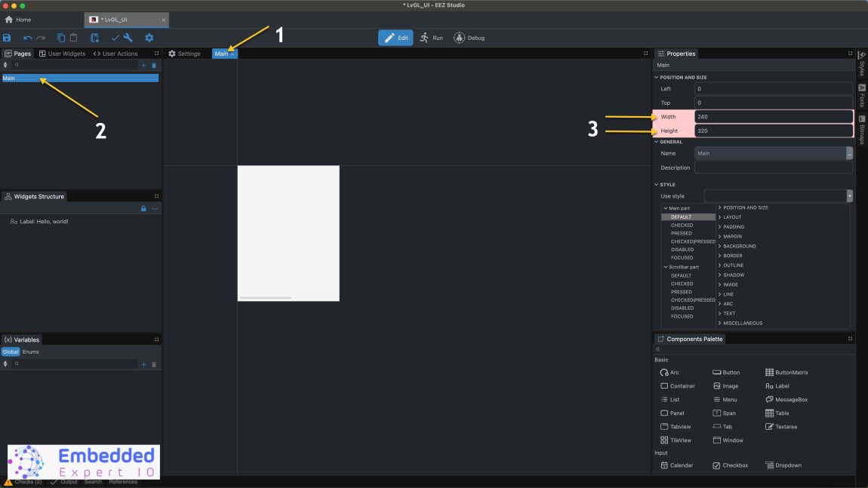The image size is (868, 488).
Task: Toggle the lock in Widgets Structure panel
Action: [x=143, y=208]
